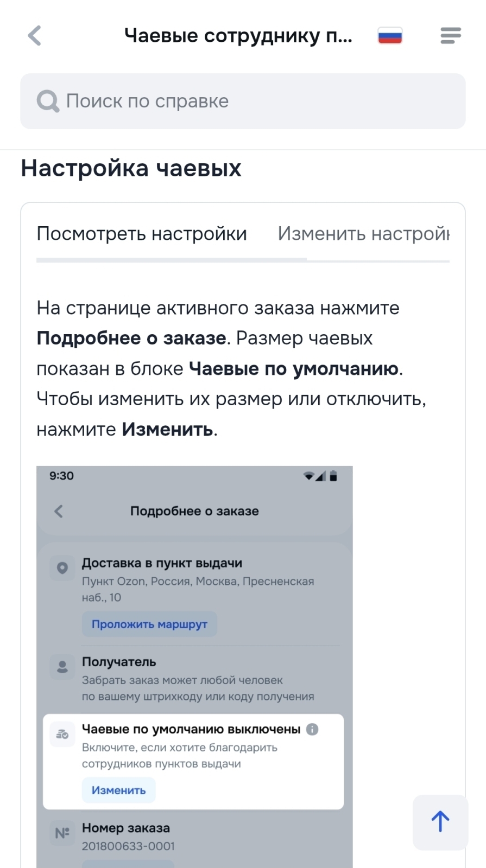The height and width of the screenshot is (868, 486).
Task: Open the hamburger menu
Action: 451,35
